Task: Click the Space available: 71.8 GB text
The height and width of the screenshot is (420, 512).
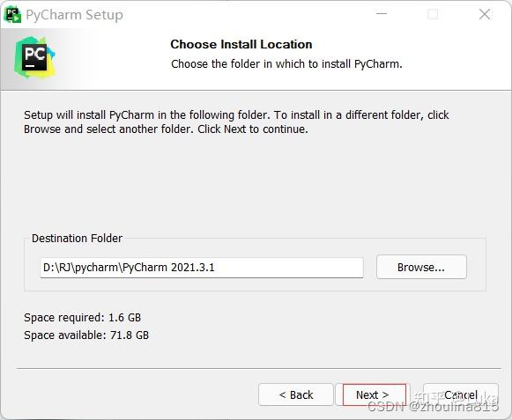Action: (x=86, y=335)
